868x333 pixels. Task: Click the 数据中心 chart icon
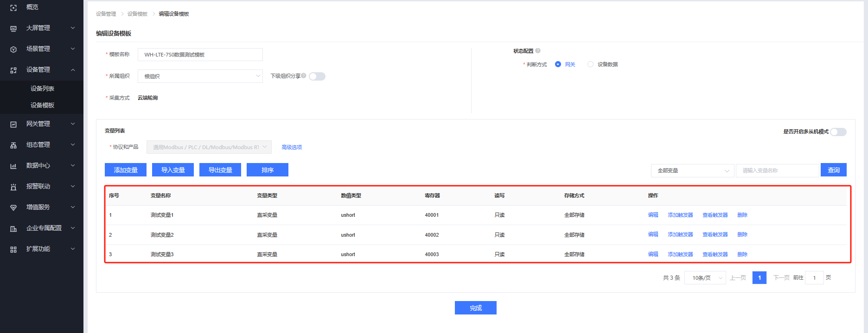coord(13,166)
